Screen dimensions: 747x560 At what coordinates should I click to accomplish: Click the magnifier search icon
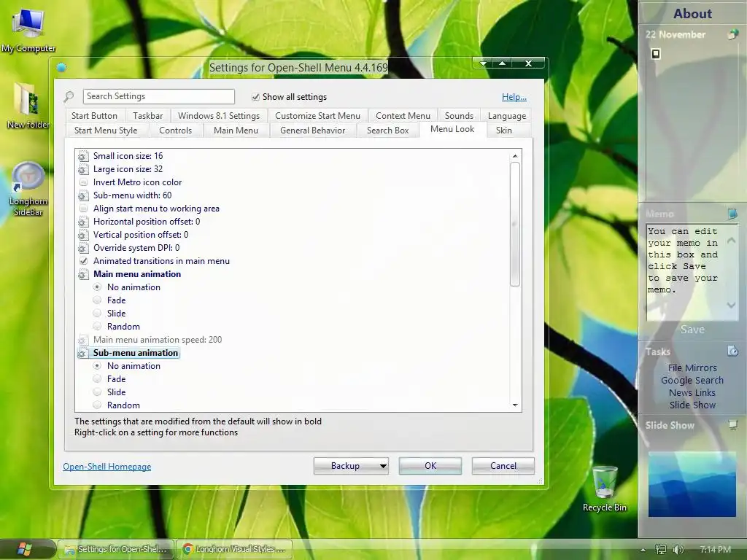tap(69, 97)
